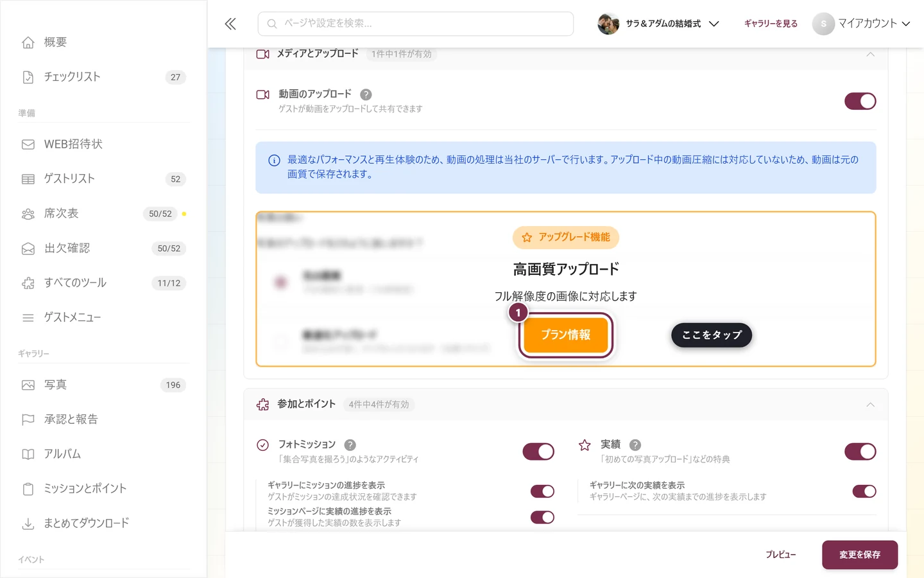Click the まとめてダウンロード download icon

coord(28,524)
